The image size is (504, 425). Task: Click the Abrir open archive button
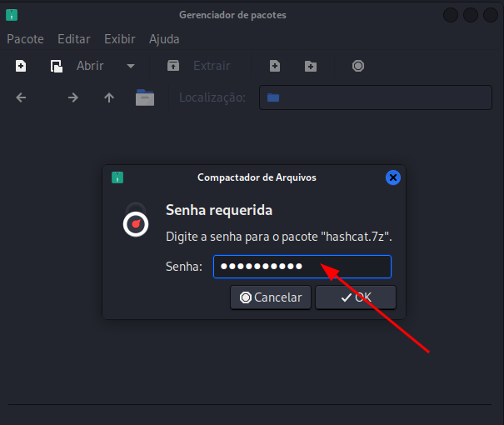coord(81,66)
